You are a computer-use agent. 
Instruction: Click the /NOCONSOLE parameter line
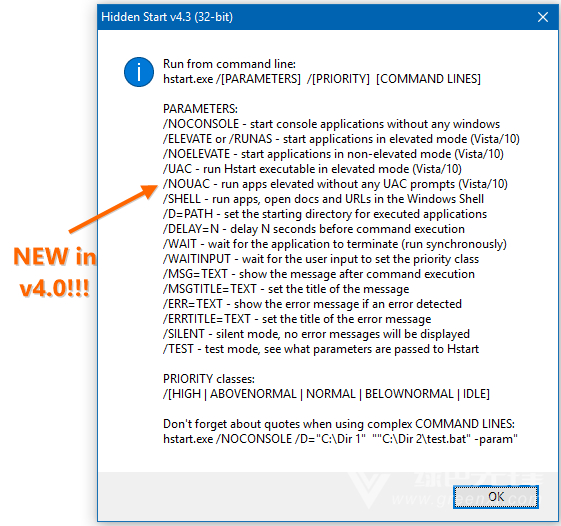coord(331,124)
